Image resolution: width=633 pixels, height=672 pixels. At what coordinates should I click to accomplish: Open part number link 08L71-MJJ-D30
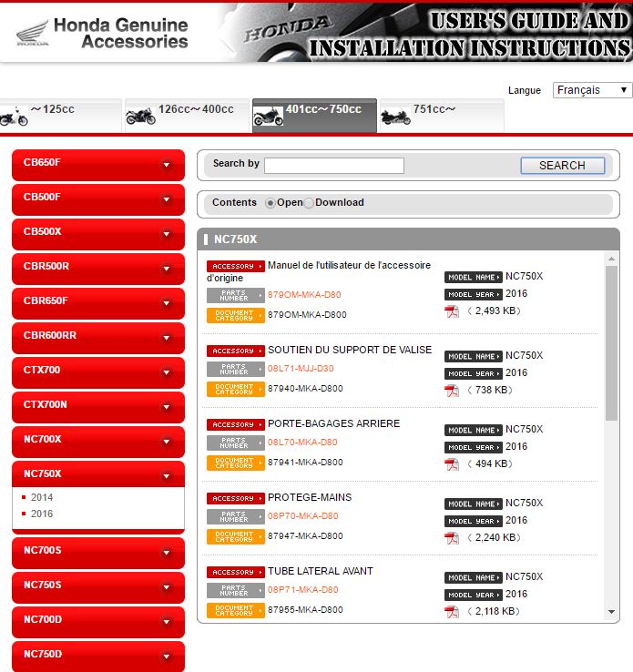click(301, 369)
